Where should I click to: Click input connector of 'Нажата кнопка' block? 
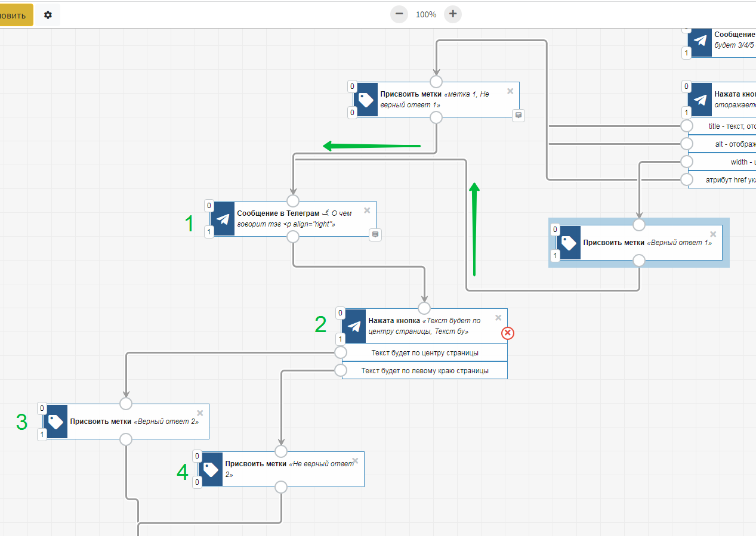(x=424, y=308)
